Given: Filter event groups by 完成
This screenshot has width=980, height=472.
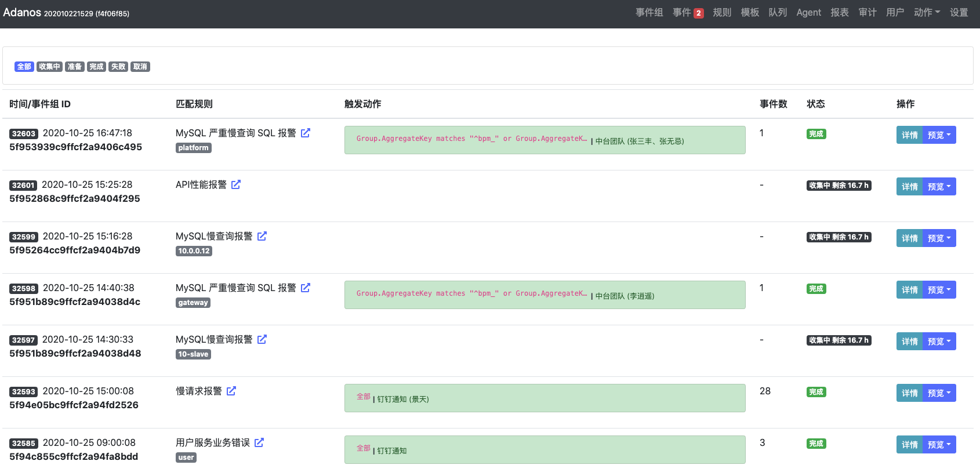Looking at the screenshot, I should point(96,67).
